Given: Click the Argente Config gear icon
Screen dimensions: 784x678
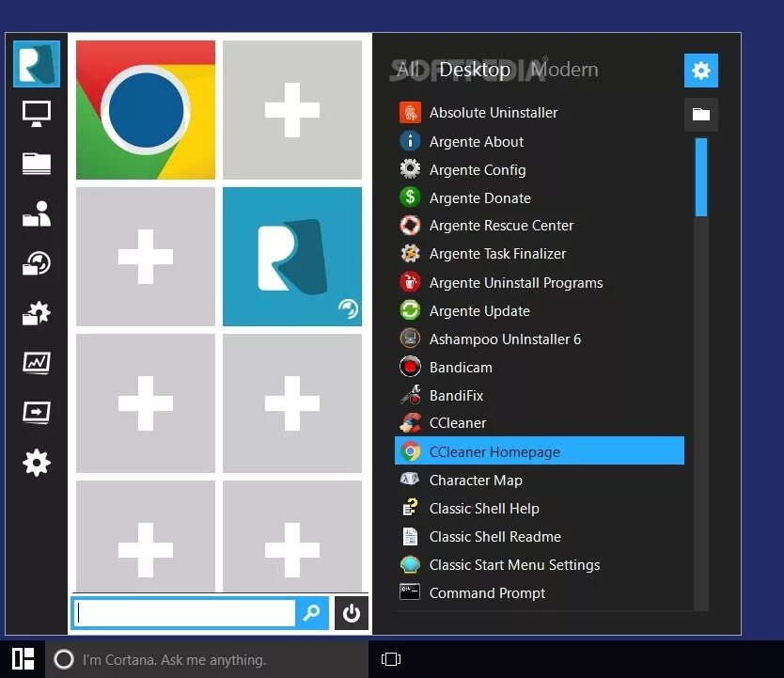Looking at the screenshot, I should (x=410, y=169).
